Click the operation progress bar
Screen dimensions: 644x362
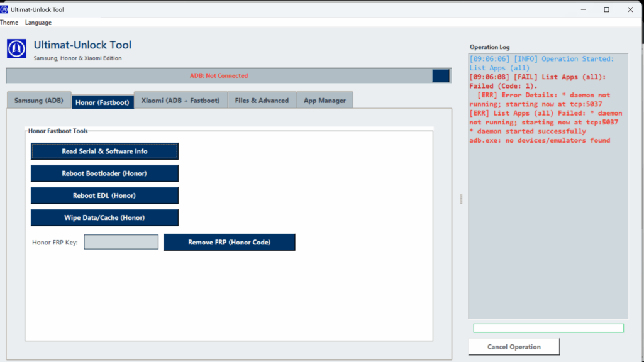pos(548,328)
